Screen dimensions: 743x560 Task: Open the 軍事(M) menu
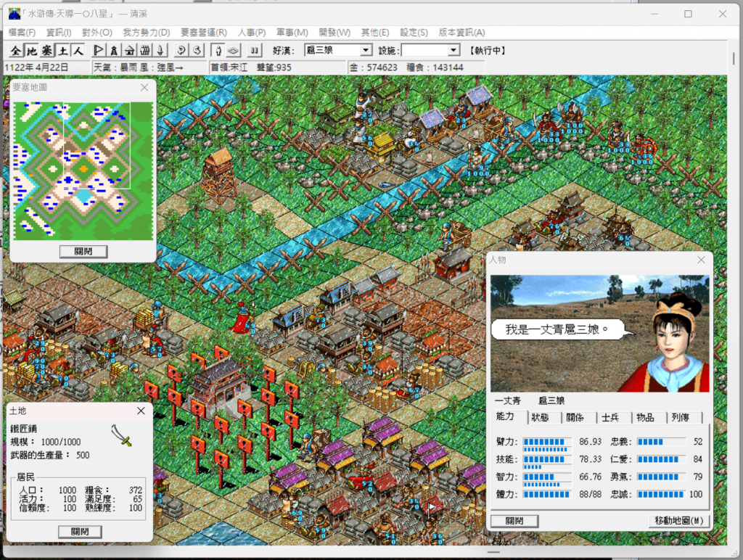[292, 32]
